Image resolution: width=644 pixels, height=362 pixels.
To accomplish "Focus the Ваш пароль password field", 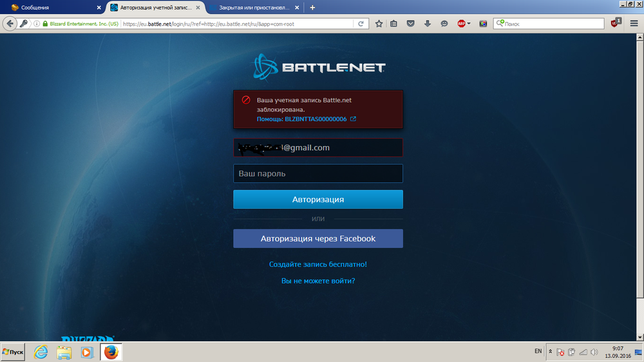I will tap(318, 173).
